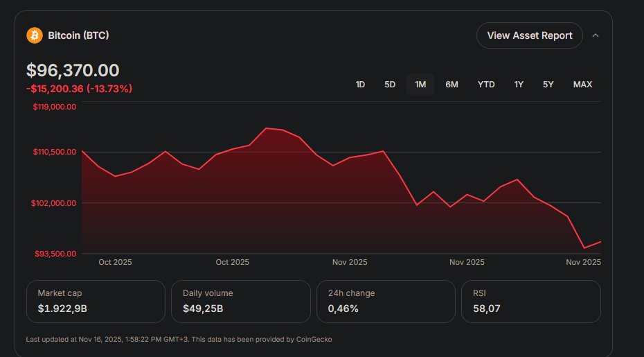Viewport: 644px width, 357px height.
Task: Click the Market cap $1.922,9B card
Action: pos(96,302)
